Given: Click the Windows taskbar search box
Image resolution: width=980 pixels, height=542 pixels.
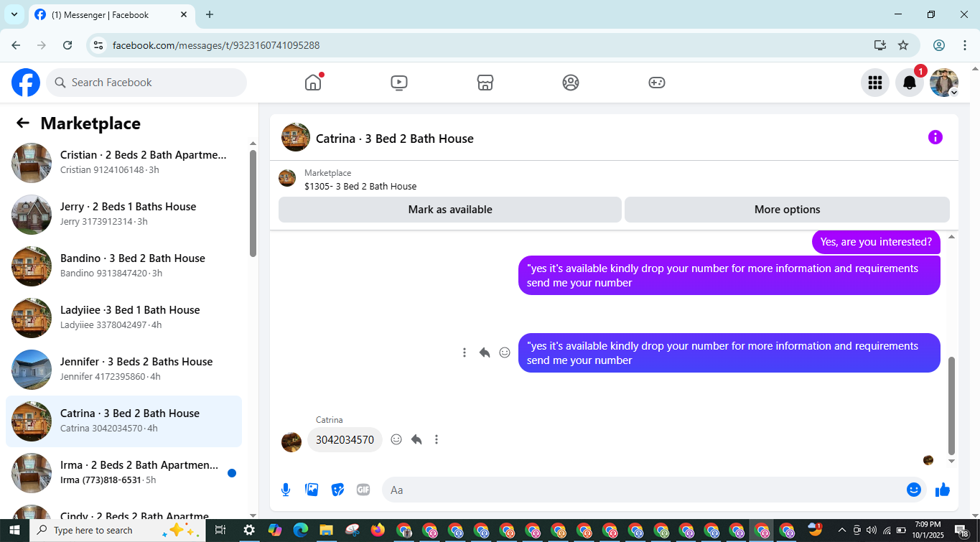Looking at the screenshot, I should 117,531.
